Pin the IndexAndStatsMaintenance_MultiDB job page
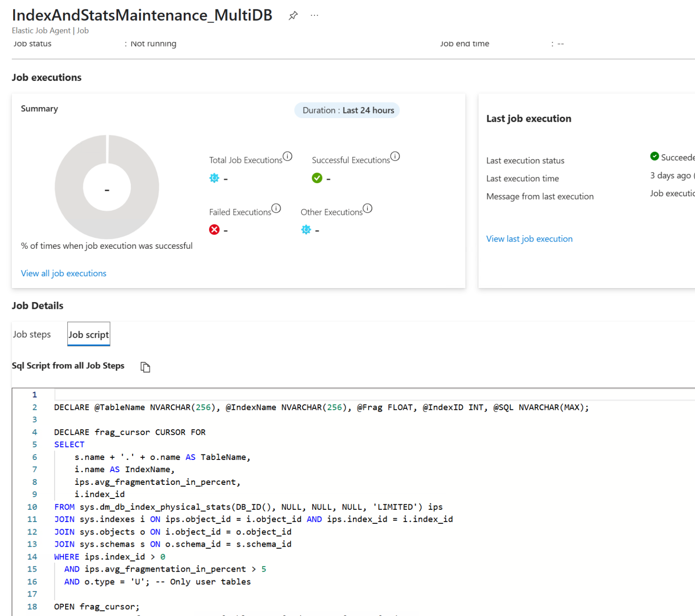 [293, 15]
